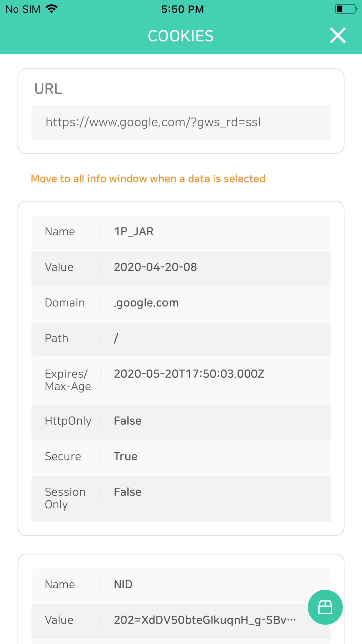Select the cookie Value 2020-04-20-08
Image resolution: width=362 pixels, height=644 pixels.
181,267
